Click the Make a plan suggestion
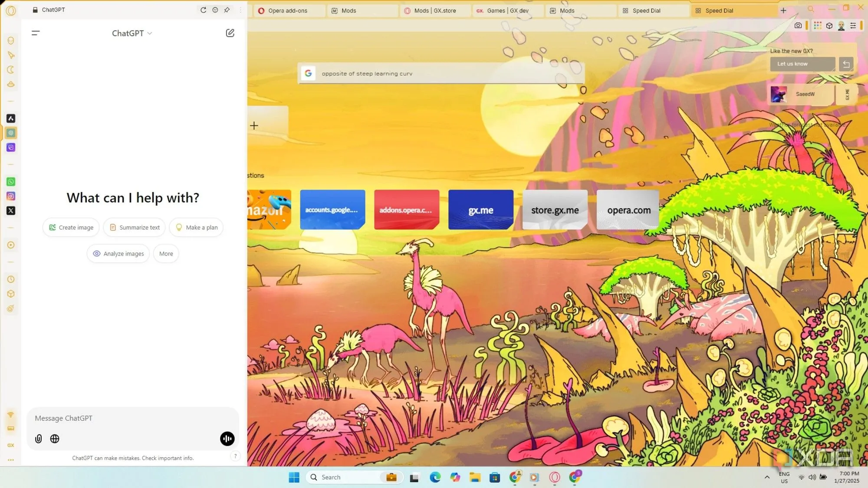The height and width of the screenshot is (488, 868). coord(196,227)
